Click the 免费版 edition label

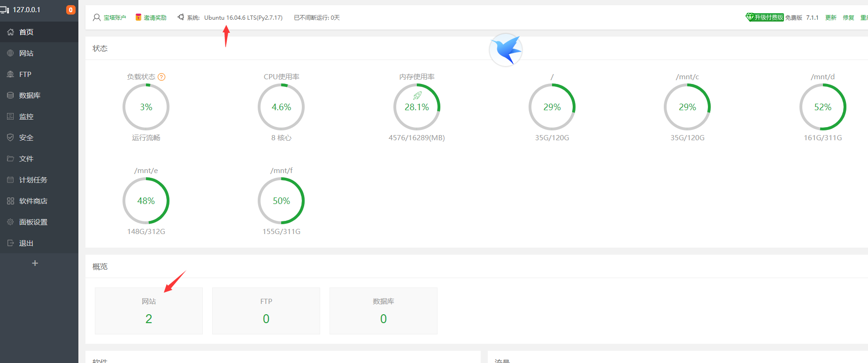coord(794,18)
